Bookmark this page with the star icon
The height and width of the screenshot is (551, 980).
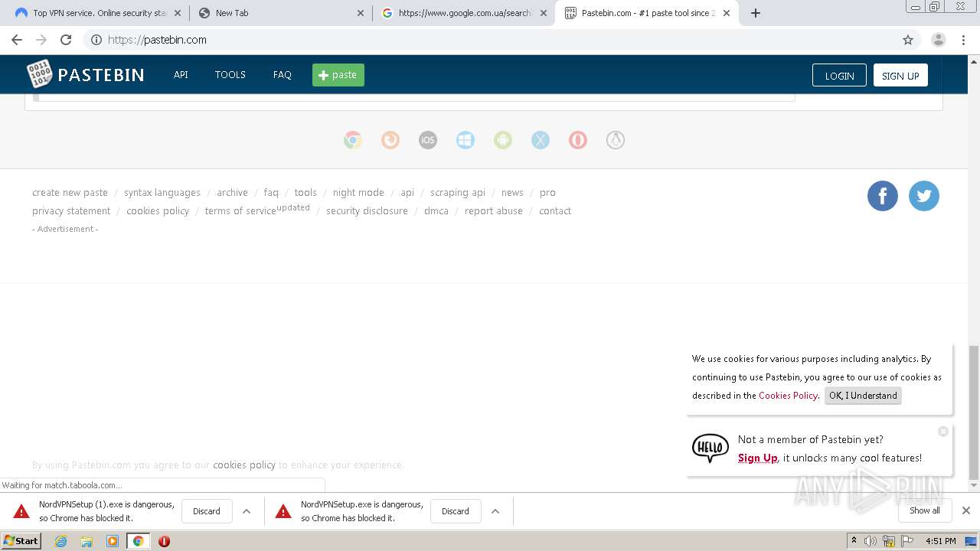(908, 40)
